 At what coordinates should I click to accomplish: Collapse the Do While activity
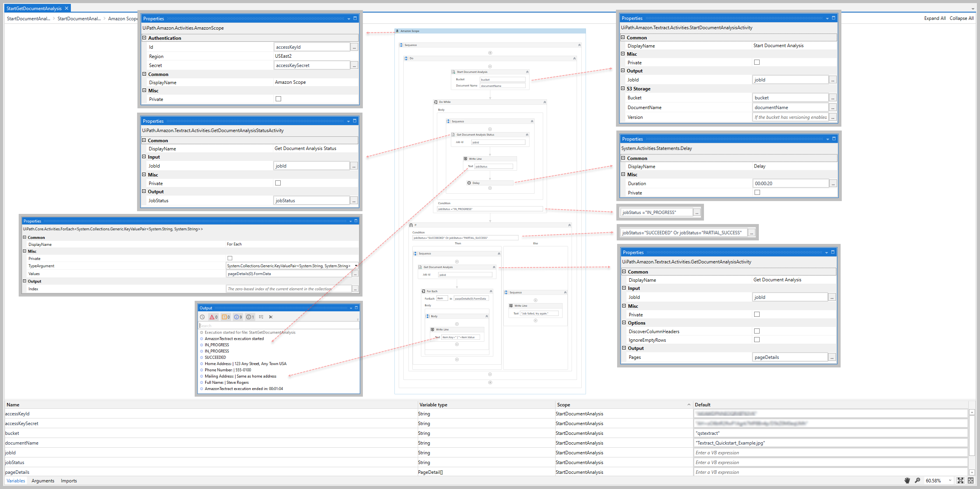click(544, 102)
